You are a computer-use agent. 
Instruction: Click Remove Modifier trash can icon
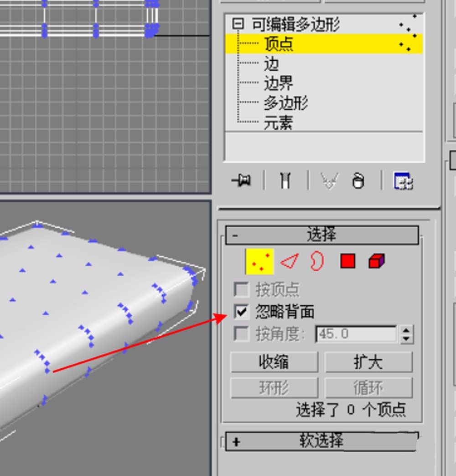tap(358, 180)
